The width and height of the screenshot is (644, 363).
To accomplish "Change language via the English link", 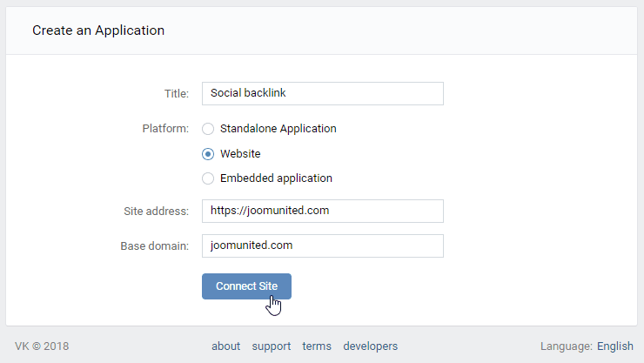I will point(614,346).
